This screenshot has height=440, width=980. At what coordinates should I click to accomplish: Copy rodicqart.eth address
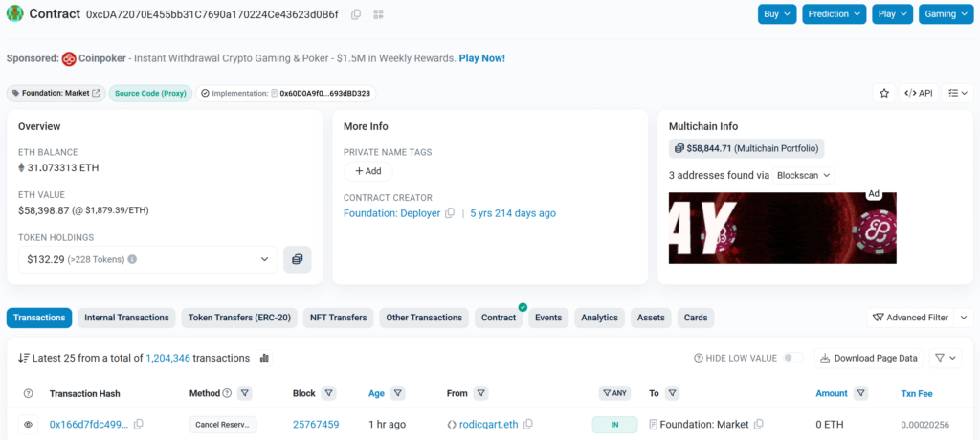528,425
